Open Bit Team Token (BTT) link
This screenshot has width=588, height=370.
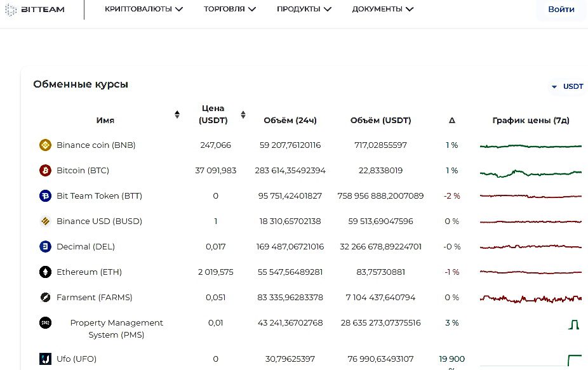pyautogui.click(x=99, y=195)
